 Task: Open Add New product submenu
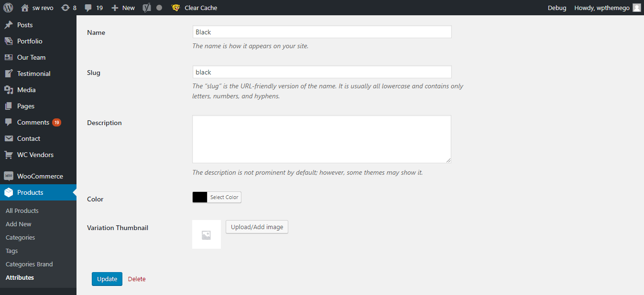coord(19,224)
